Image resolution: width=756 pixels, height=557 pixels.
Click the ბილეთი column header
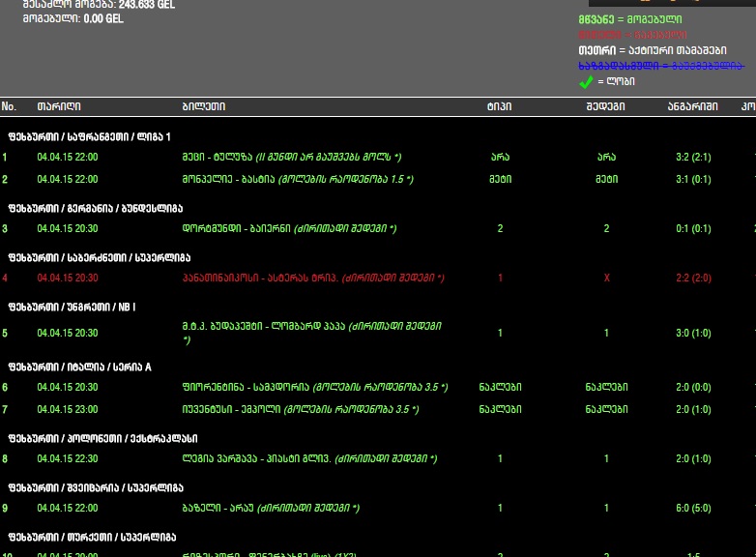point(204,106)
